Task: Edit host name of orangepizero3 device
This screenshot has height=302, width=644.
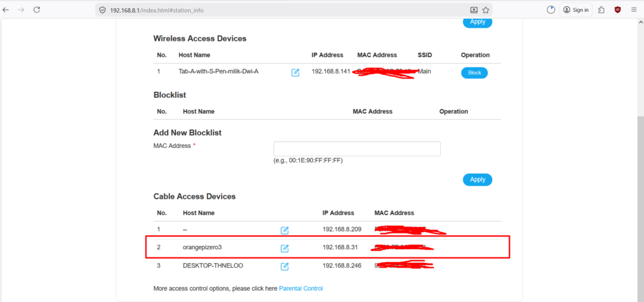Action: [x=284, y=248]
